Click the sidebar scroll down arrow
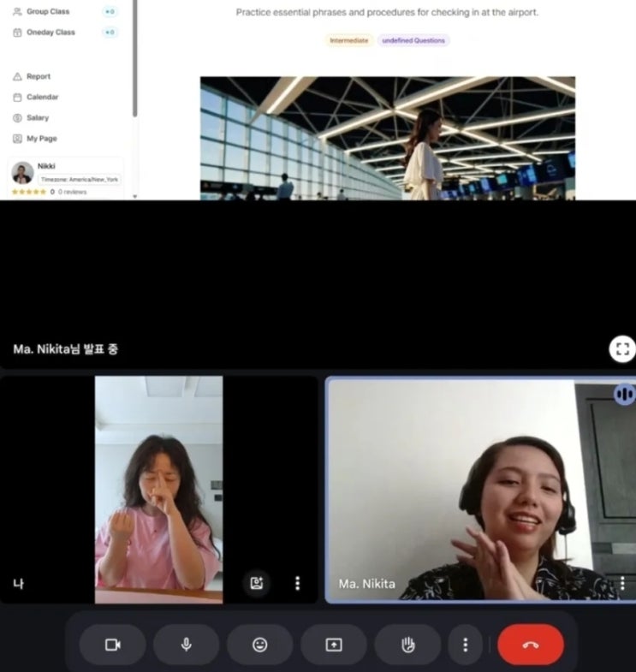 click(135, 196)
